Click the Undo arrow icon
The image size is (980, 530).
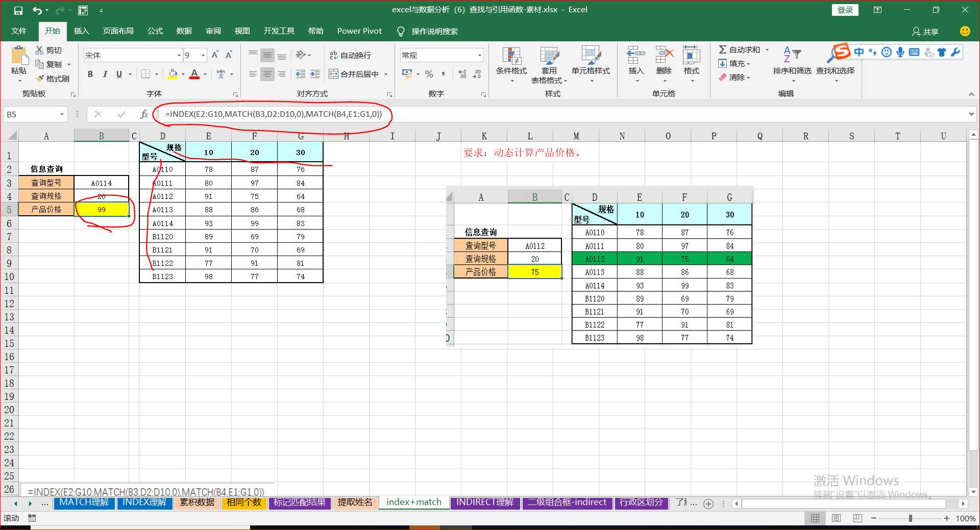coord(37,10)
